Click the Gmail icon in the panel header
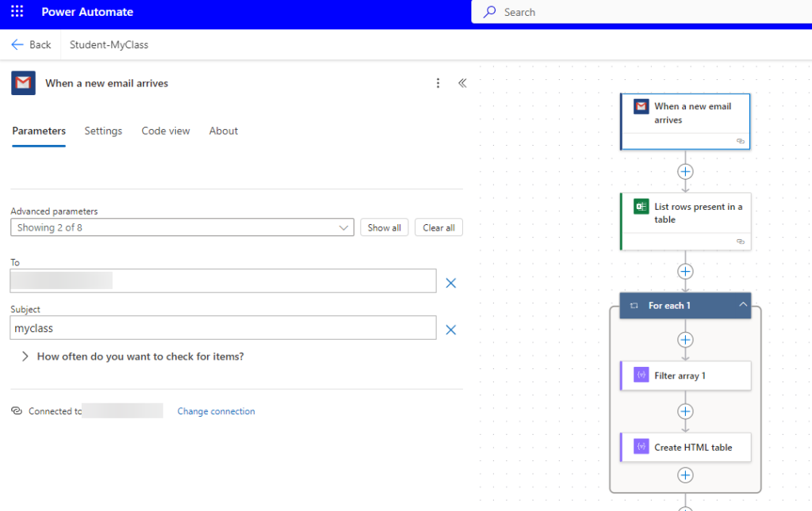 point(23,82)
